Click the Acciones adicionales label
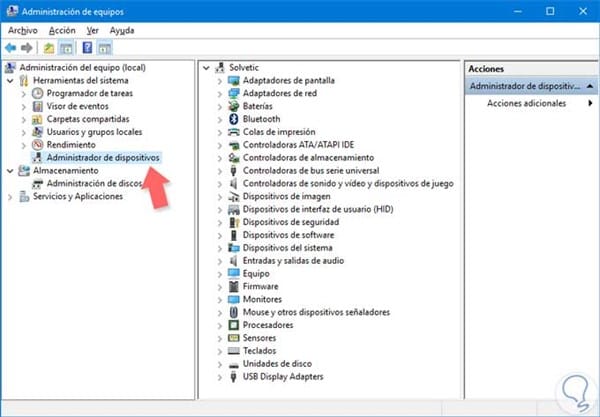The image size is (600, 417). click(526, 103)
